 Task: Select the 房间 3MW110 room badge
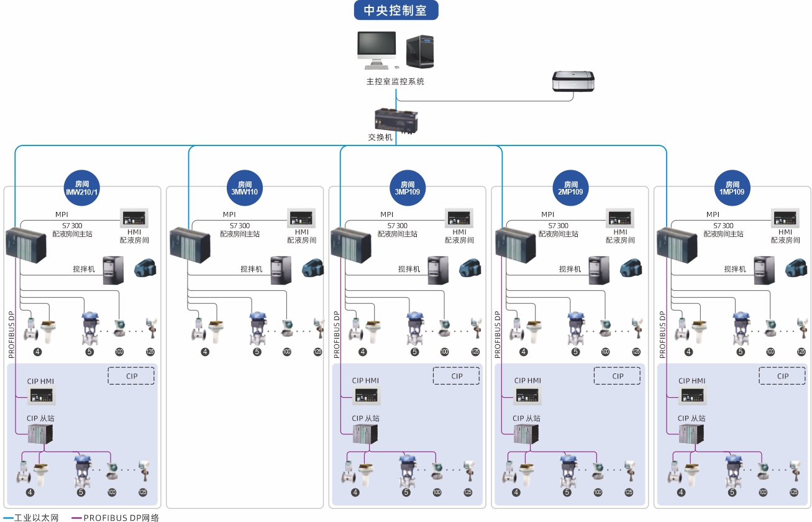(x=244, y=188)
